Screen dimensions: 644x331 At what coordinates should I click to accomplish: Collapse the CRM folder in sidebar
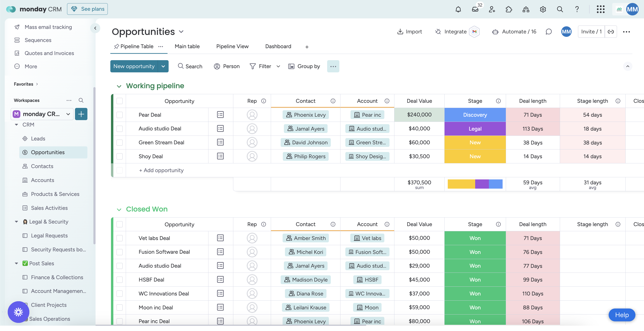16,125
